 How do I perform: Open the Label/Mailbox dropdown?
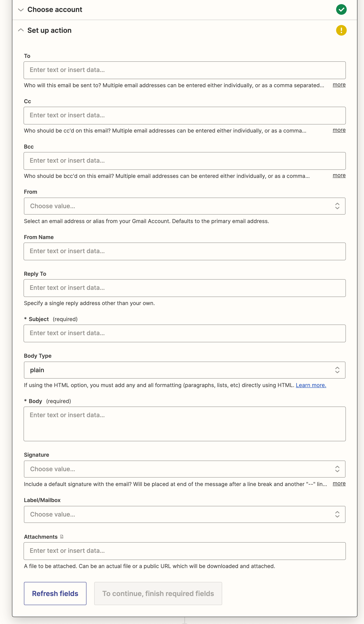[x=185, y=514]
